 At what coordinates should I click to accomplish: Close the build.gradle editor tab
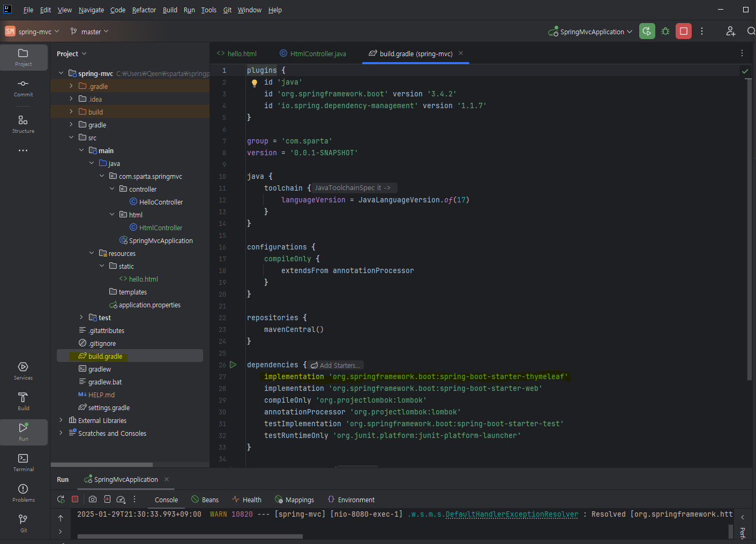tap(461, 53)
